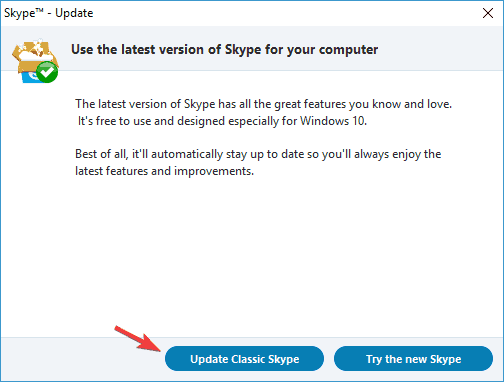Click the line mentioning Windows 10
504x382 pixels.
(x=222, y=121)
